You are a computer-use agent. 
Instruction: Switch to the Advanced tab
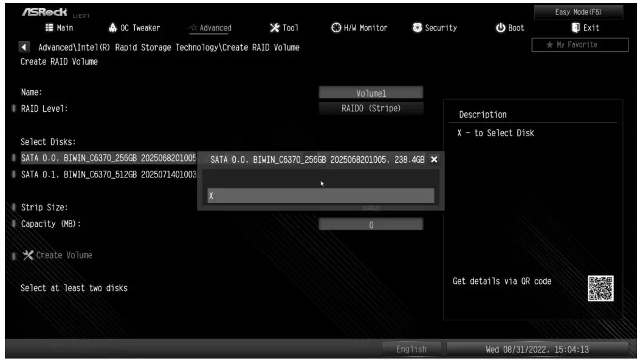[210, 28]
